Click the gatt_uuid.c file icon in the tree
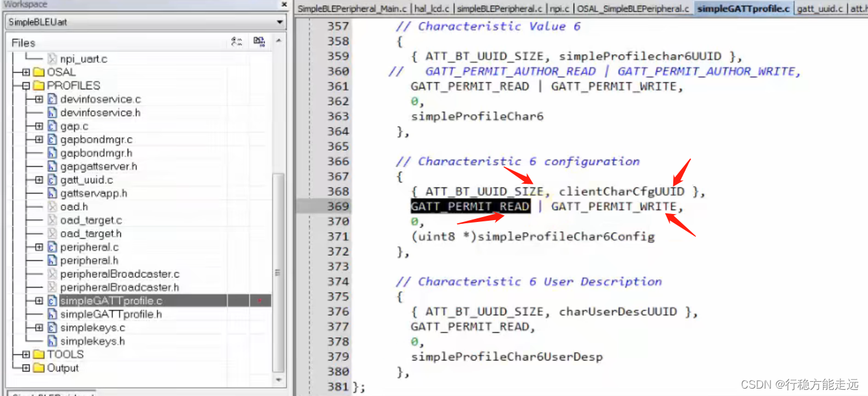 tap(52, 180)
